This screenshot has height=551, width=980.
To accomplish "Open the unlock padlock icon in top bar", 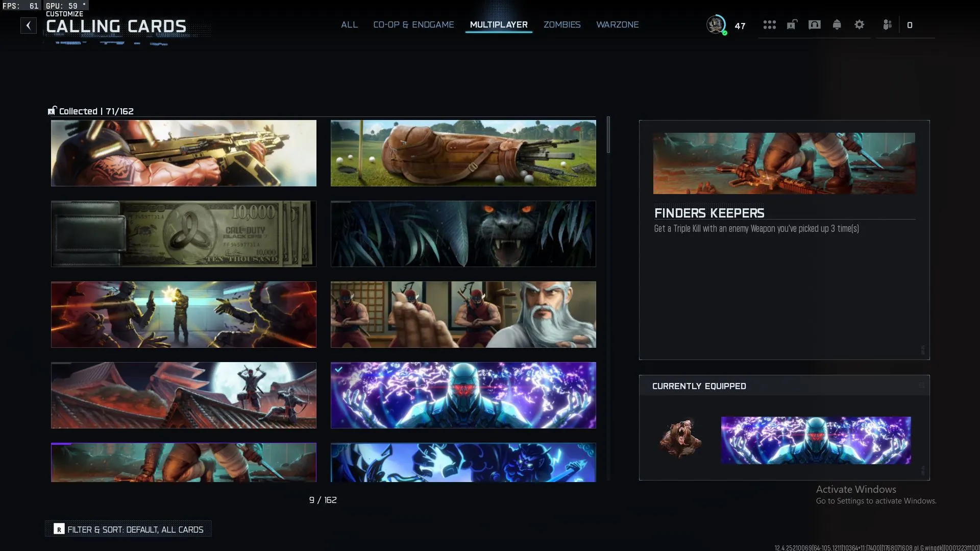I will tap(792, 25).
